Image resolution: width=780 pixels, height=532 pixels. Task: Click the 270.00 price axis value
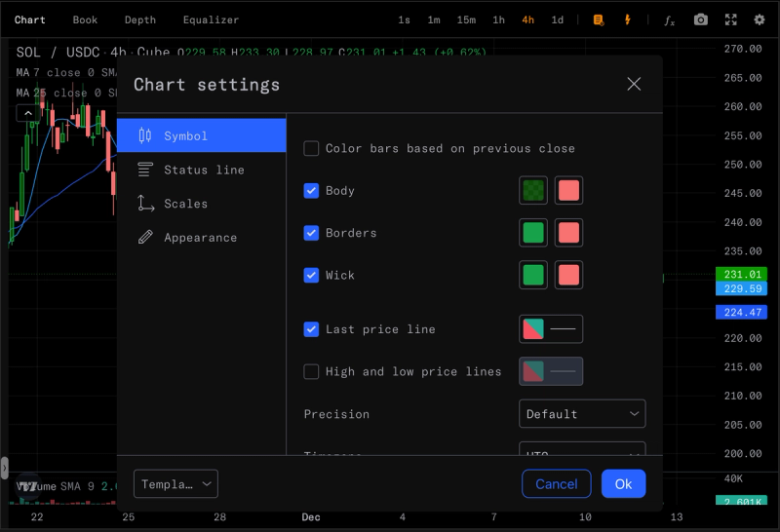point(743,49)
